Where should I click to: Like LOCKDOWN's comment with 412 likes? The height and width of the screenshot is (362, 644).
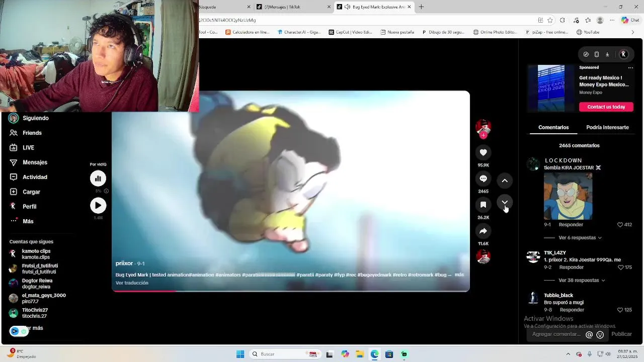tap(620, 225)
